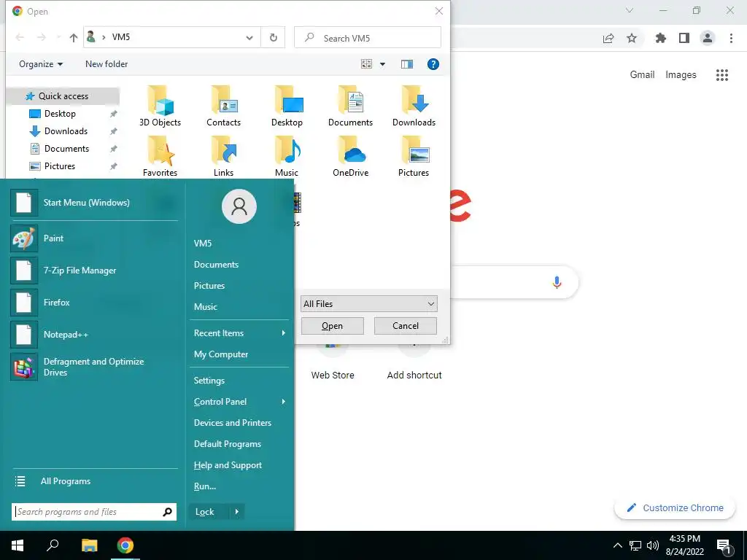Viewport: 747px width, 560px height.
Task: Launch Firefox from Start menu
Action: coord(94,303)
